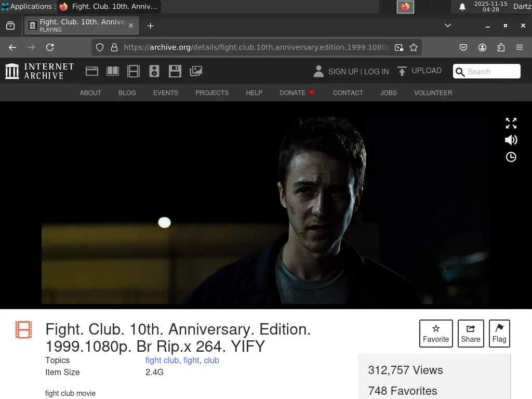Click the date and time clock
This screenshot has height=399, width=532.
tap(490, 6)
